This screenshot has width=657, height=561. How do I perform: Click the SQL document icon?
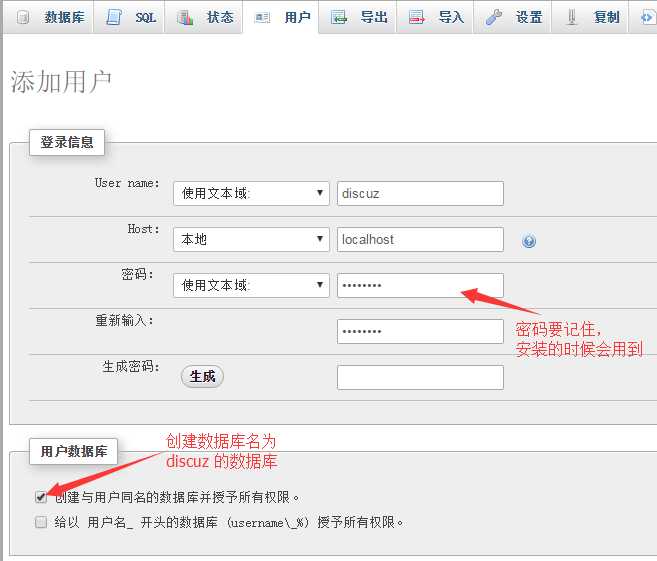pyautogui.click(x=114, y=17)
